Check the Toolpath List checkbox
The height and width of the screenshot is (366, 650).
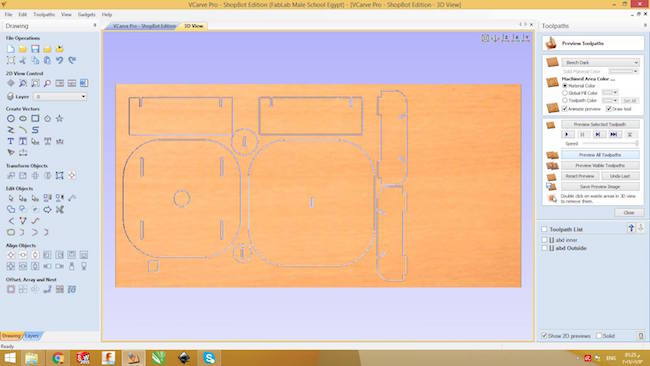pos(544,229)
